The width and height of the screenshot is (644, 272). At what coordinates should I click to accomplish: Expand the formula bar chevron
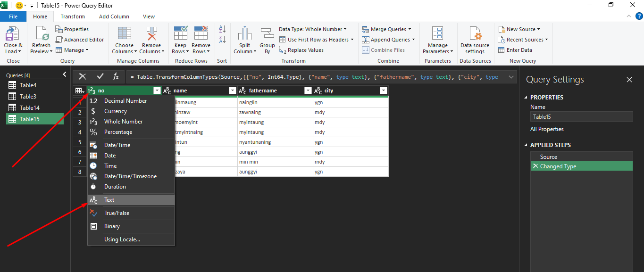(511, 76)
